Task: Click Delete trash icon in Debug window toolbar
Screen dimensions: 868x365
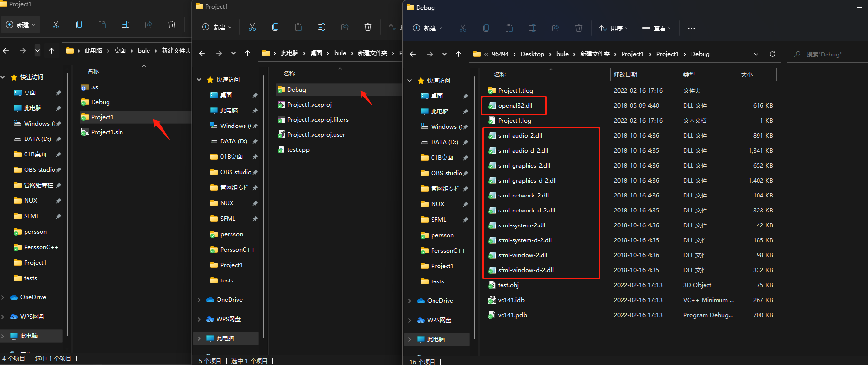Action: pos(579,28)
